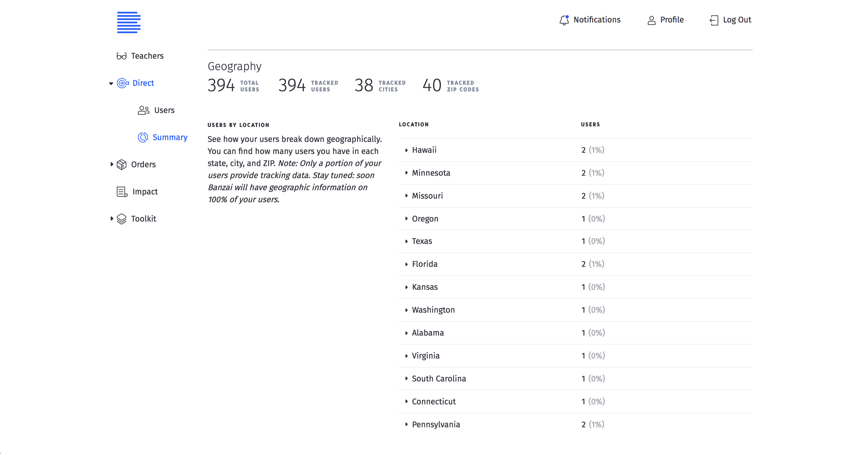Click the people icon beside Users
Image resolution: width=868 pixels, height=454 pixels.
[144, 110]
